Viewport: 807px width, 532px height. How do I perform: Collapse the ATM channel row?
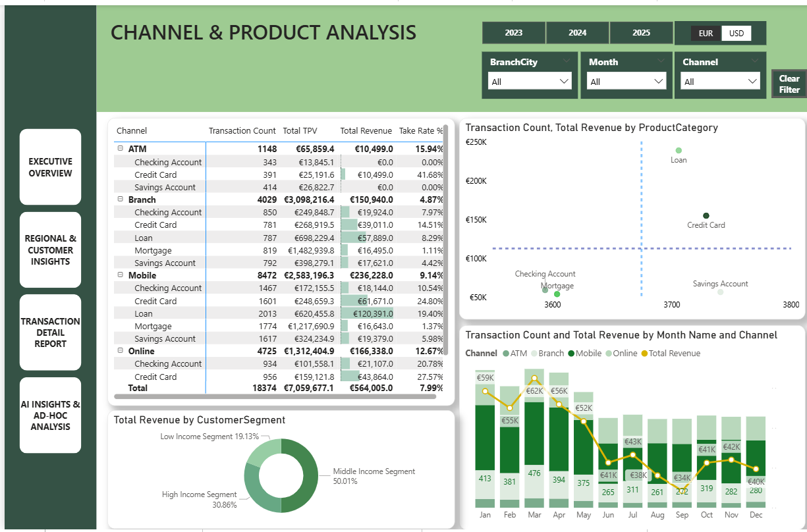coord(121,149)
